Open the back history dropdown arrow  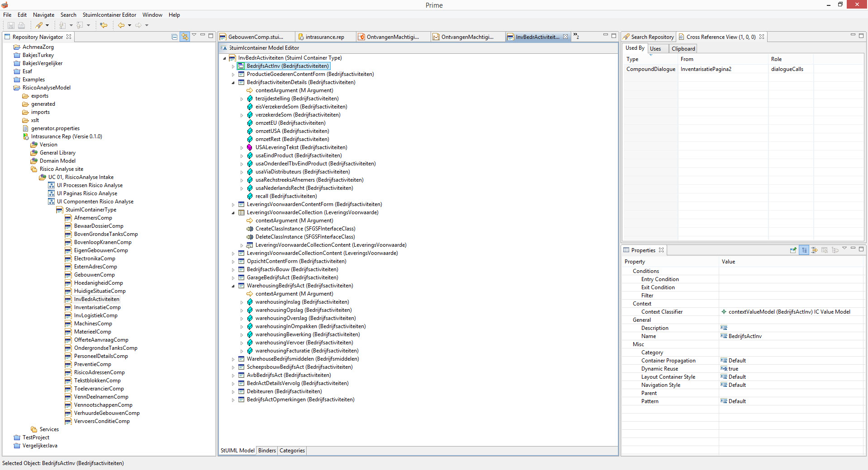(129, 25)
